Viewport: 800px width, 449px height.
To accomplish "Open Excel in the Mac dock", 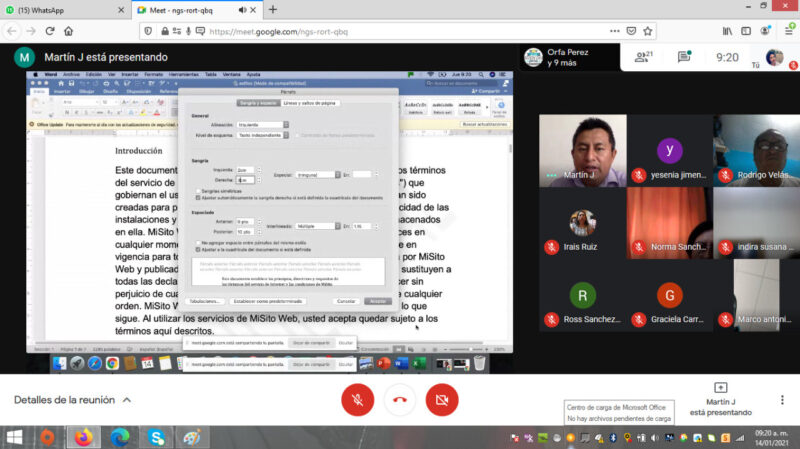I will click(x=419, y=363).
